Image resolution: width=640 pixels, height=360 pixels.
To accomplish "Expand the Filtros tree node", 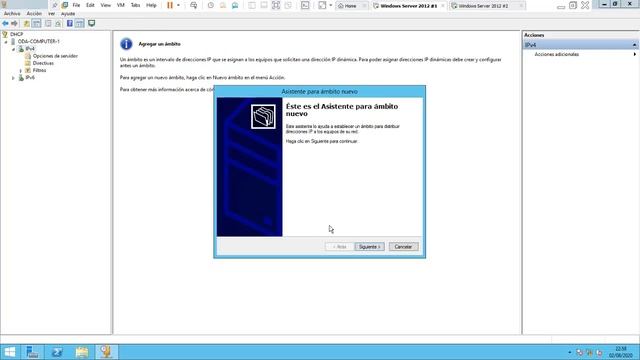I will pyautogui.click(x=20, y=71).
